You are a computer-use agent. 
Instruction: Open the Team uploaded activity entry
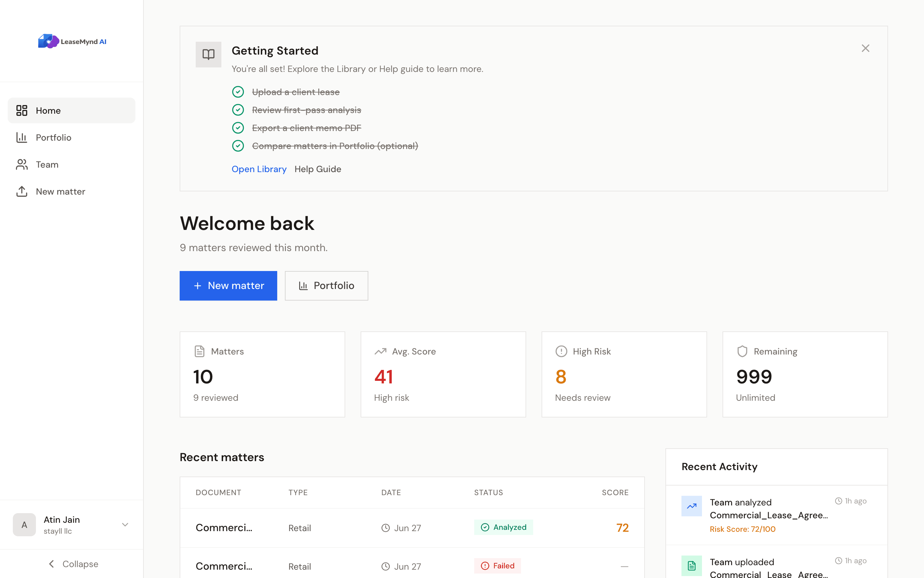pos(777,562)
